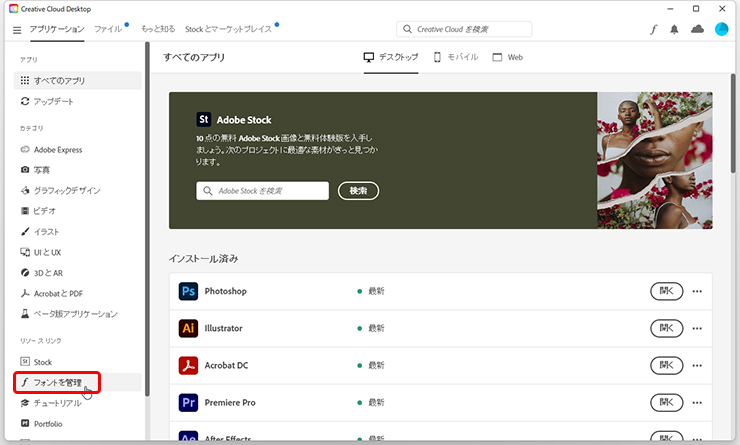Viewport: 740px width, 445px height.
Task: Click the cloud sync status icon
Action: click(698, 30)
